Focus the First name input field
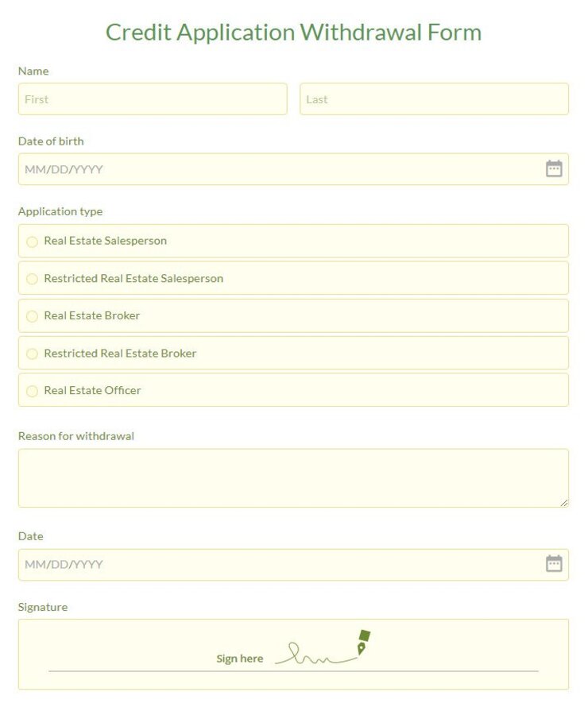 tap(153, 99)
